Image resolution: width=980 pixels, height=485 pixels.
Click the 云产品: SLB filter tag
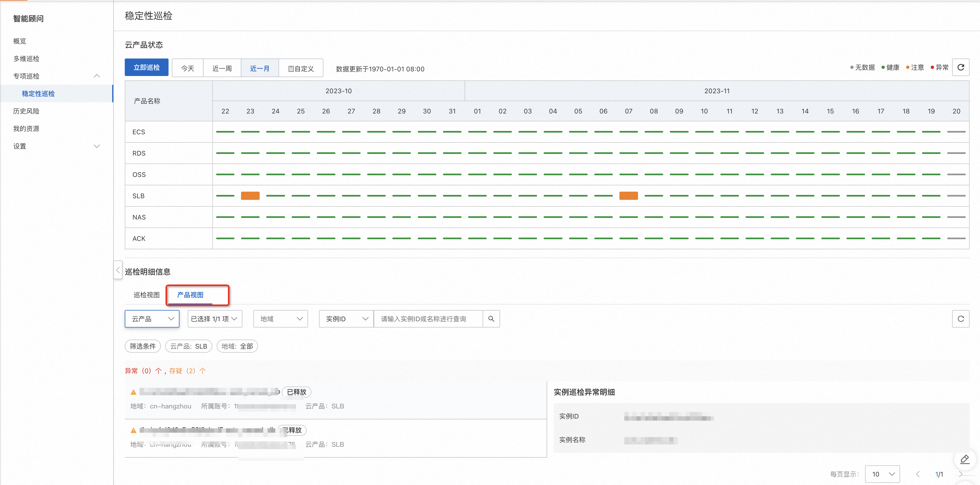tap(189, 346)
